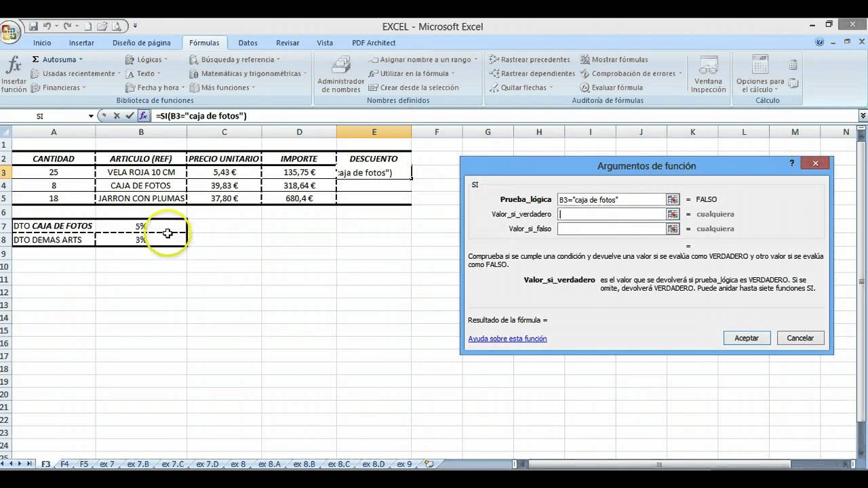Expand the formula bar chevron
Image resolution: width=868 pixels, height=488 pixels.
point(863,116)
